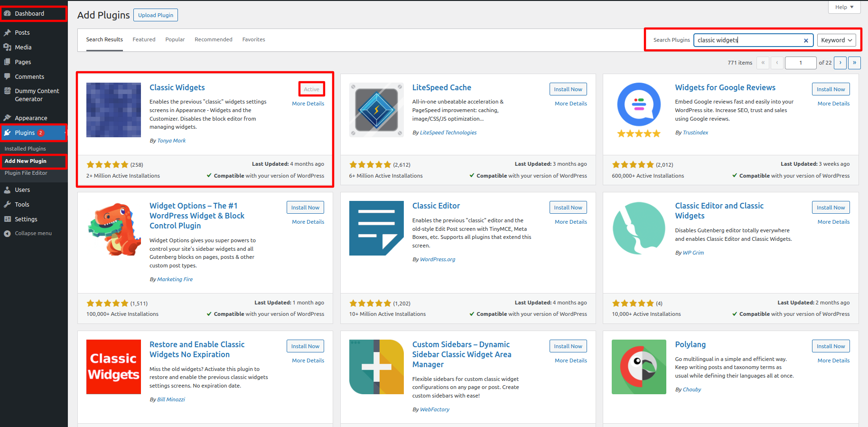Click the Plugins update count badge
Screen dimensions: 868x427
pos(41,133)
